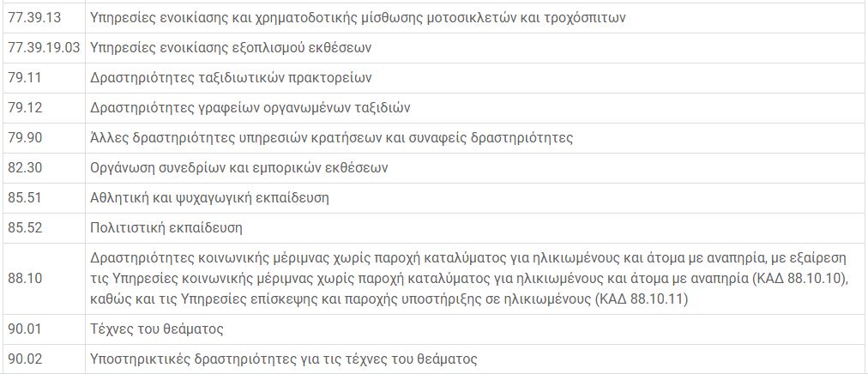
Task: Select 'Άλλες δραστηριότητες υπηρεσιών κρατήσεων' description
Action: pos(331,137)
